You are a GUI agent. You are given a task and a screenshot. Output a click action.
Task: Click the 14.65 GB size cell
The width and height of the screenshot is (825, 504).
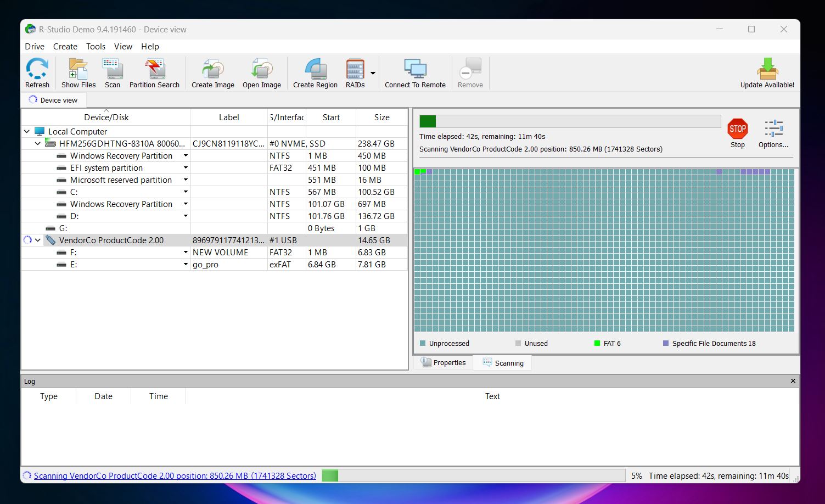pyautogui.click(x=381, y=240)
